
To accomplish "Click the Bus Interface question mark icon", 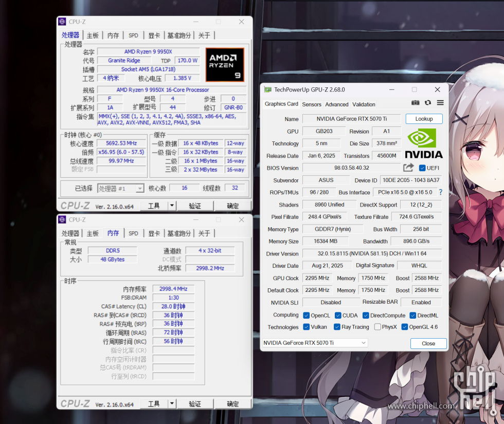I will pos(441,192).
